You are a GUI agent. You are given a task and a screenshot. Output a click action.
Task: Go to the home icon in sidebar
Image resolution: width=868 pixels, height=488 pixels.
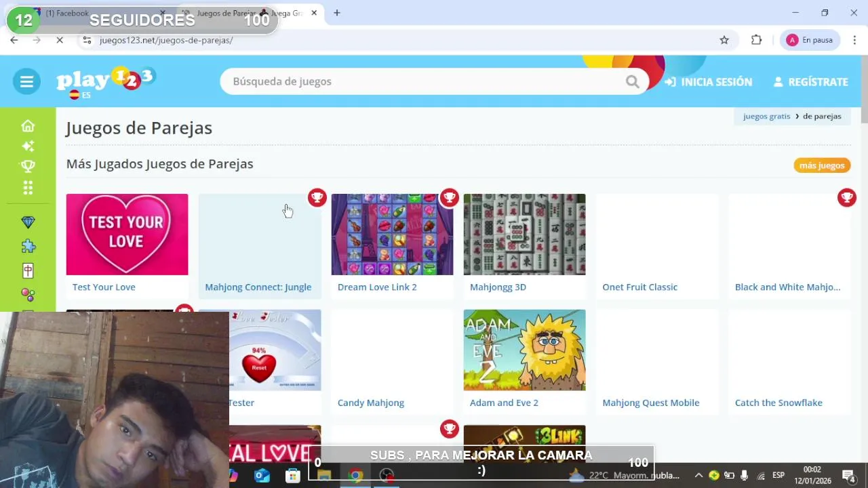tap(28, 126)
